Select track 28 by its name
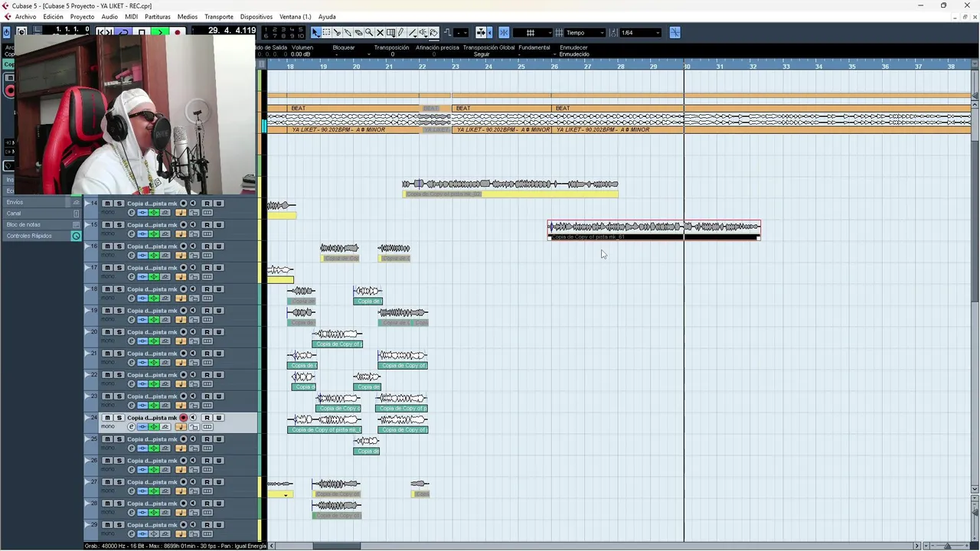This screenshot has height=551, width=980. point(152,504)
